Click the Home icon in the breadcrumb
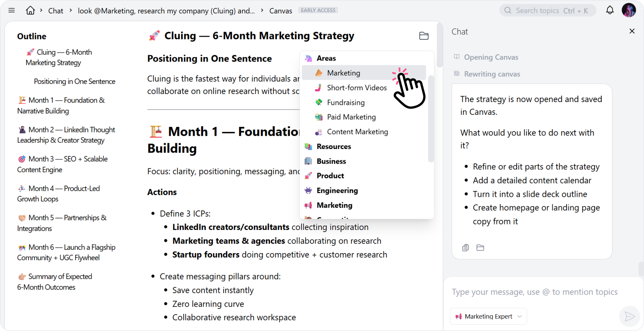This screenshot has height=331, width=644. click(x=30, y=10)
